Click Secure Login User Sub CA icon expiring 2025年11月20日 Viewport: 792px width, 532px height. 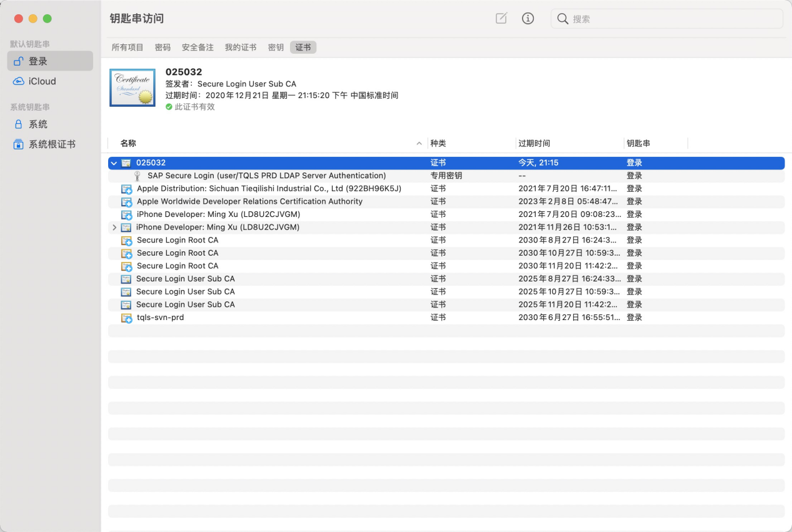126,305
